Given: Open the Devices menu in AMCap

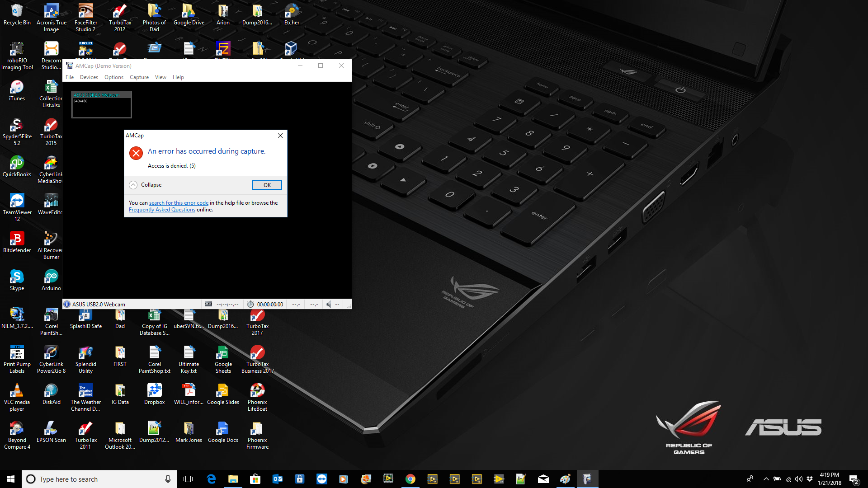Looking at the screenshot, I should 89,77.
